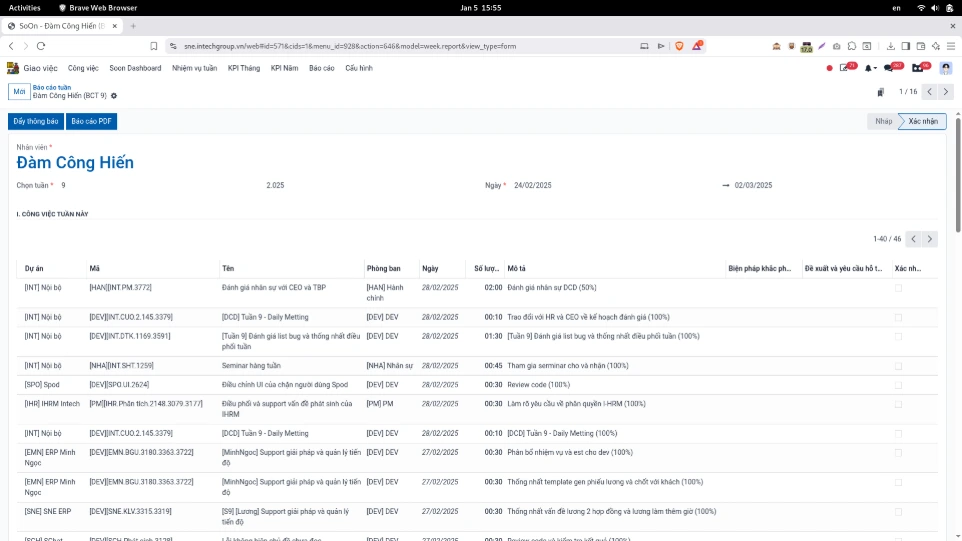Viewport: 962px width, 541px height.
Task: Click the Báo cáo PDF button
Action: pyautogui.click(x=92, y=121)
